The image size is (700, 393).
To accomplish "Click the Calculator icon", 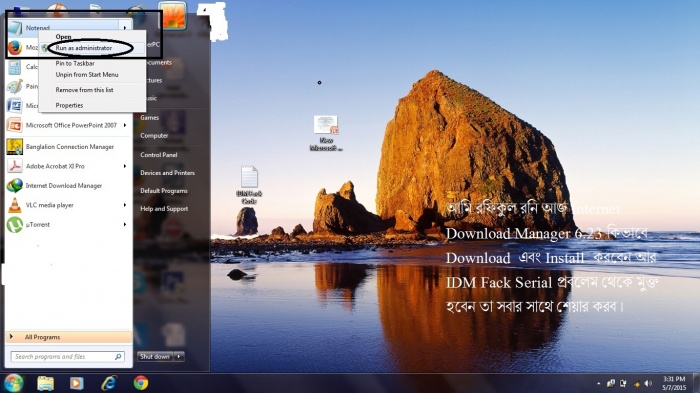I will tap(15, 67).
